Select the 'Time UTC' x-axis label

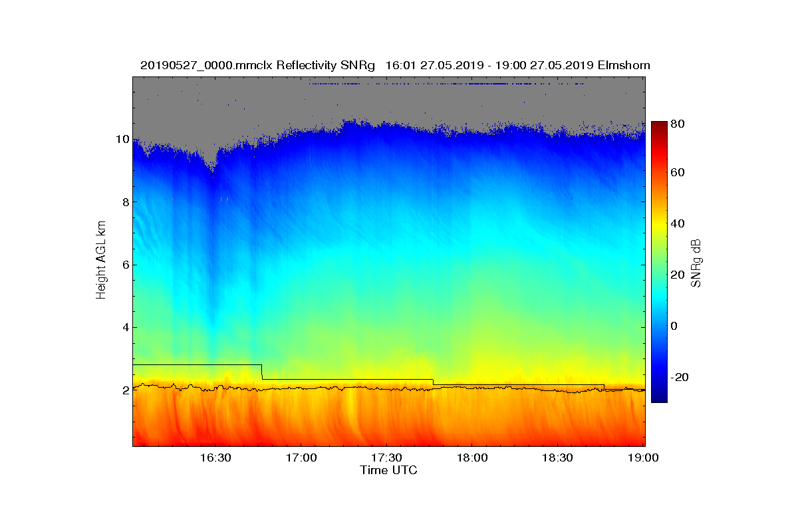(389, 470)
